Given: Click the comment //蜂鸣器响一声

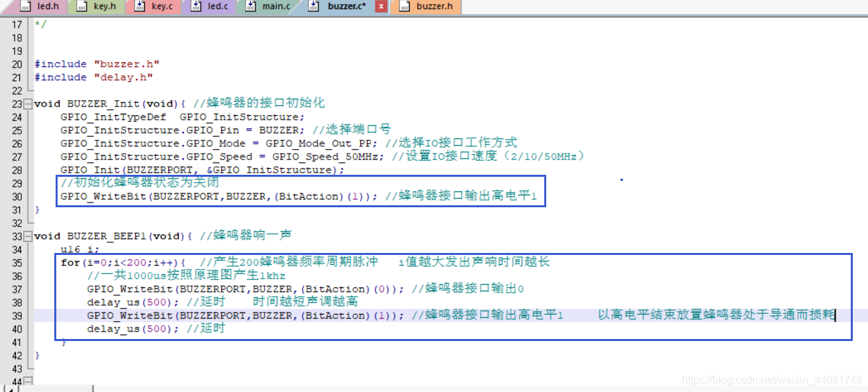Looking at the screenshot, I should [x=246, y=236].
